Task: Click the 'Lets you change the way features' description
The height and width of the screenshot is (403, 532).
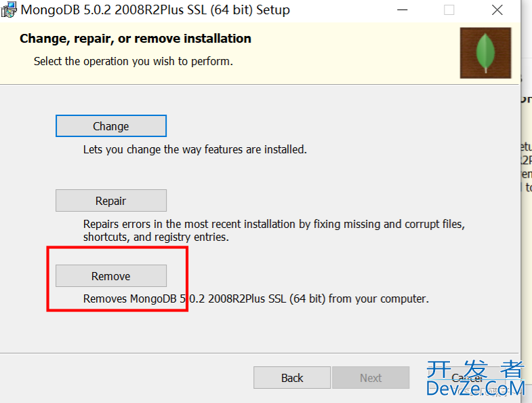Action: (x=195, y=149)
